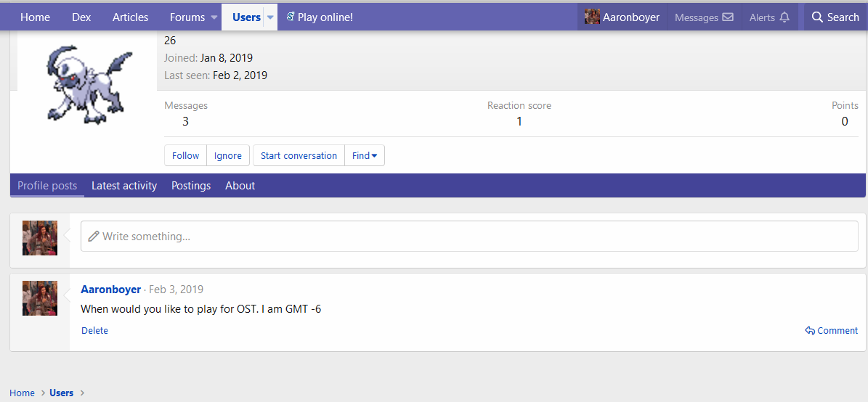Click the Absol profile avatar image

click(x=88, y=84)
